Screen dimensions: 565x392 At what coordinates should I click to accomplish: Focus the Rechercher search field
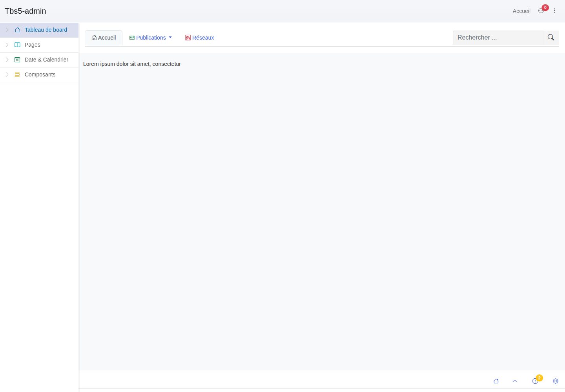click(498, 38)
